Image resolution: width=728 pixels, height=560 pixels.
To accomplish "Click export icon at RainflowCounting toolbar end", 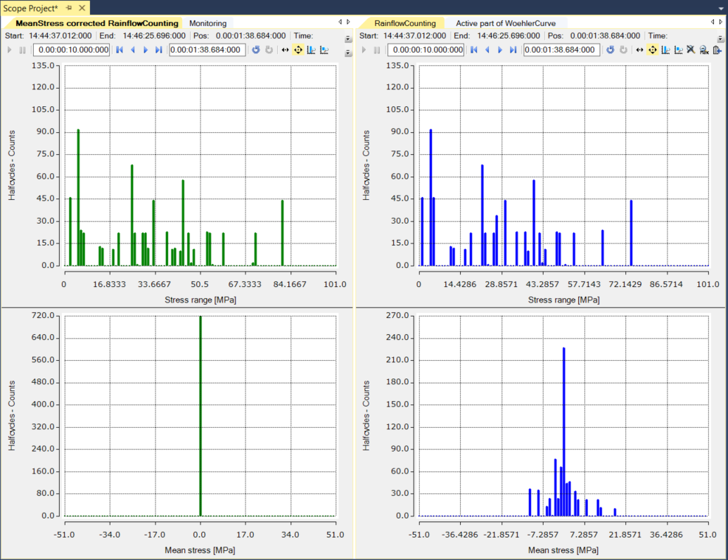I will (x=717, y=50).
